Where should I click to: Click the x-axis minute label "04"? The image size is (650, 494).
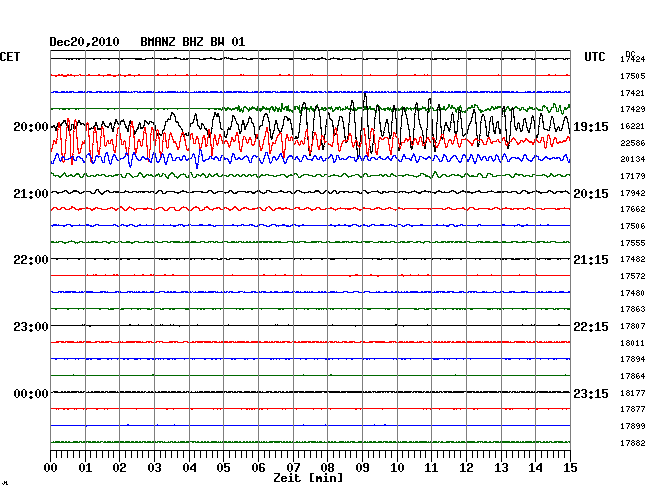(x=189, y=468)
